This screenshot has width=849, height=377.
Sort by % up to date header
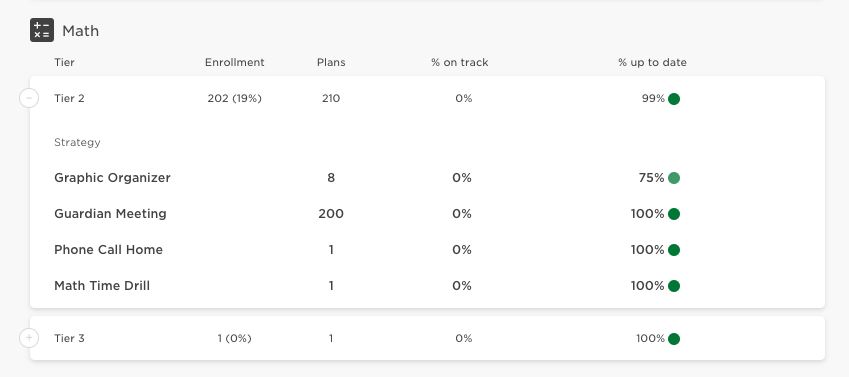pos(652,62)
